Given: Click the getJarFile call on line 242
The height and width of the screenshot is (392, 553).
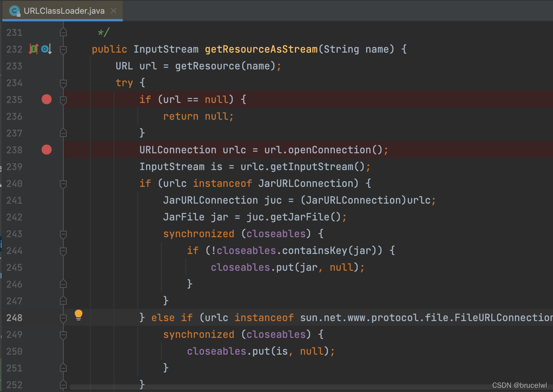Looking at the screenshot, I should tap(300, 217).
